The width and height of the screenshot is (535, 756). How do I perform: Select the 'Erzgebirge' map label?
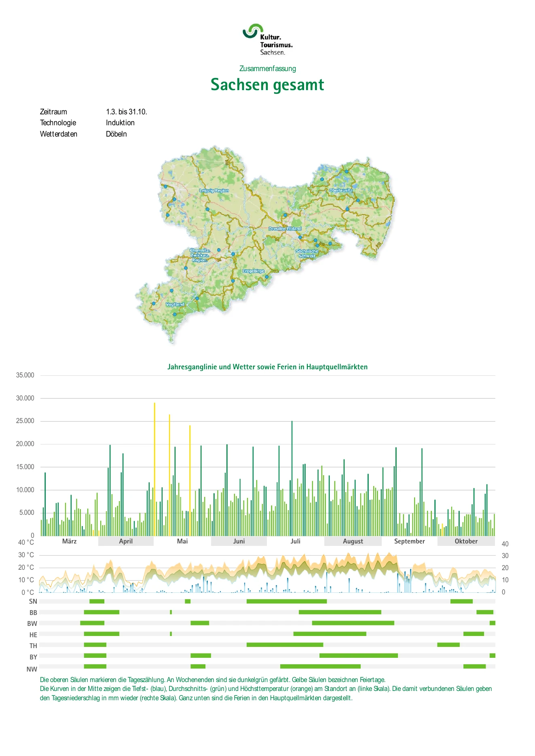pos(254,271)
